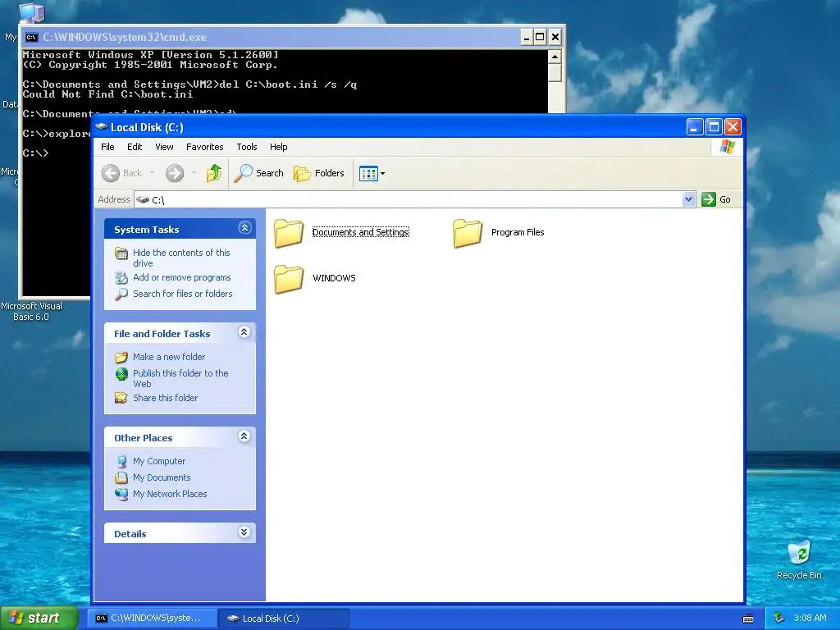This screenshot has width=840, height=630.
Task: Click the Windows flag logo in Explorer
Action: (x=727, y=147)
